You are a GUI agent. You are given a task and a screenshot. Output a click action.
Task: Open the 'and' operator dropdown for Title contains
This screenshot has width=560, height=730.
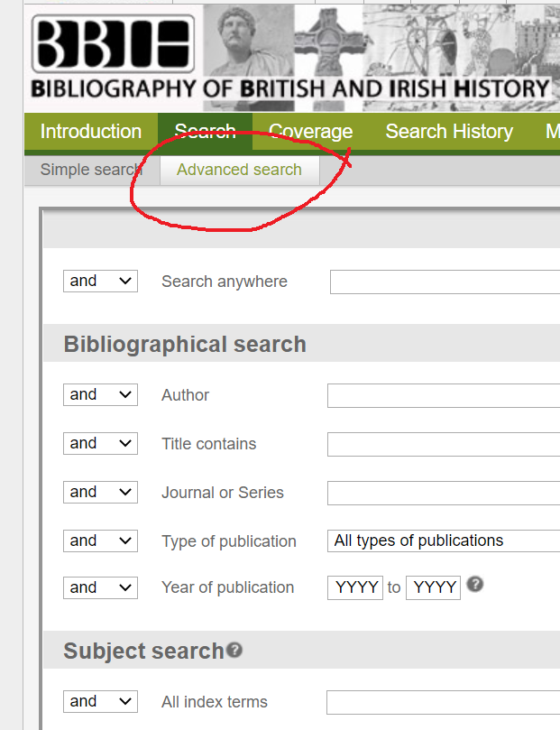[x=100, y=444]
